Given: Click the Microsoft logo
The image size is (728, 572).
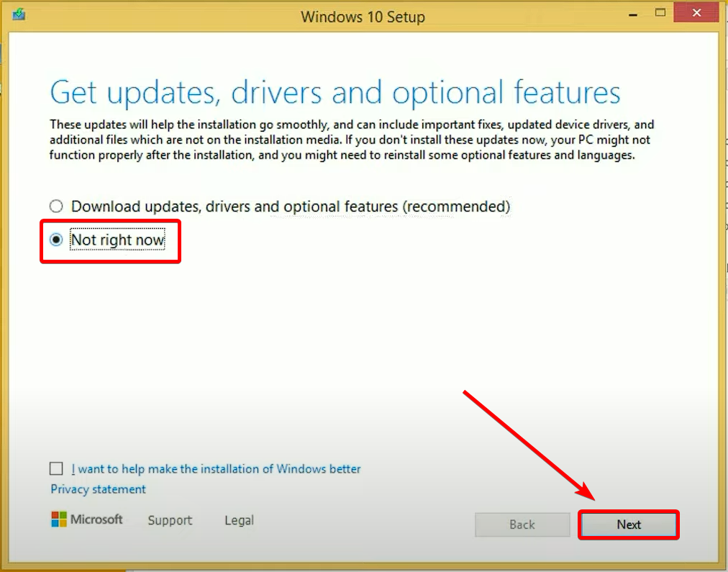Looking at the screenshot, I should [87, 519].
